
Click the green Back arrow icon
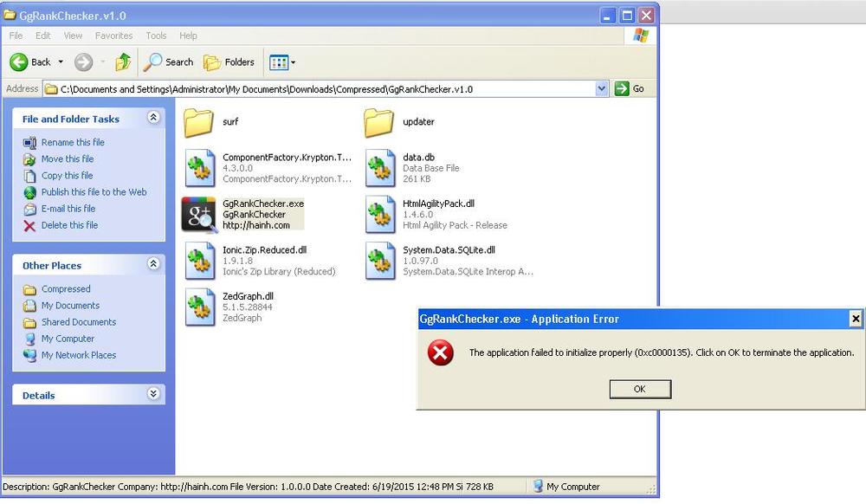(x=19, y=61)
